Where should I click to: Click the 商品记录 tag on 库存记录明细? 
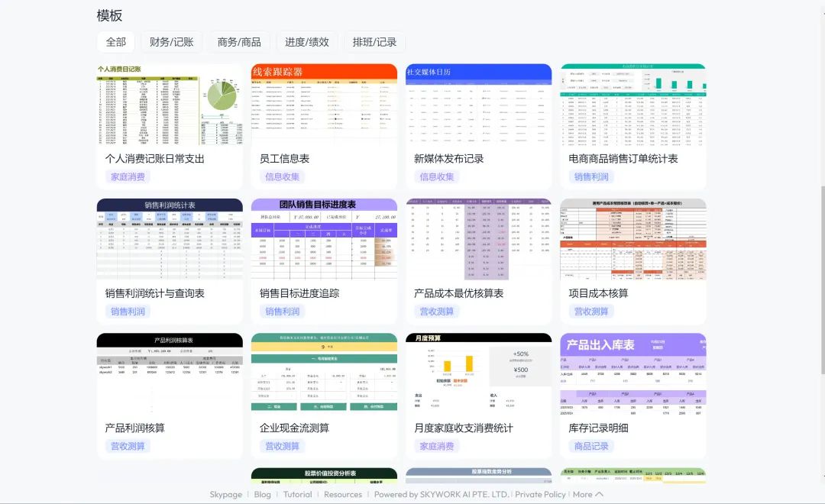click(x=591, y=446)
